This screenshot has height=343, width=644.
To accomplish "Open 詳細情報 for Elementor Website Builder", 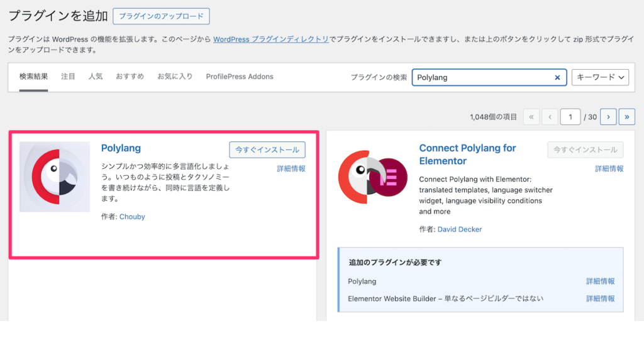I will tap(601, 298).
